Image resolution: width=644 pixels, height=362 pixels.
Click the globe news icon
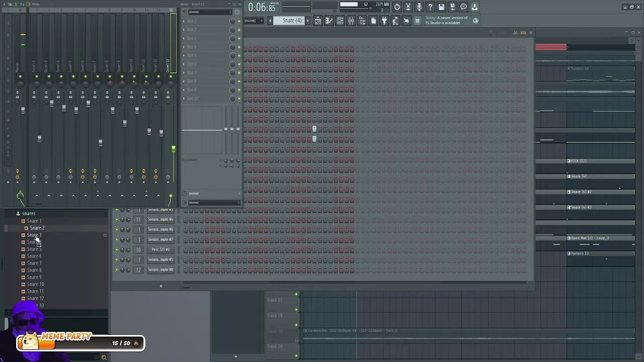(x=475, y=21)
